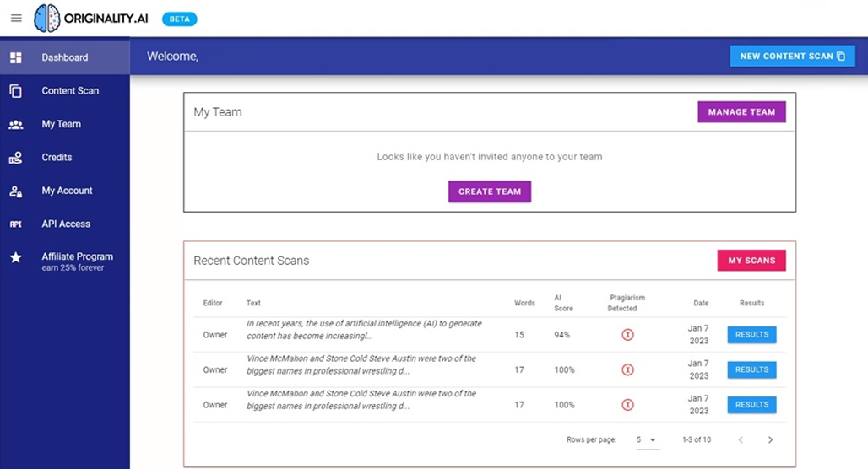Click the Date column header
868x469 pixels.
(701, 303)
